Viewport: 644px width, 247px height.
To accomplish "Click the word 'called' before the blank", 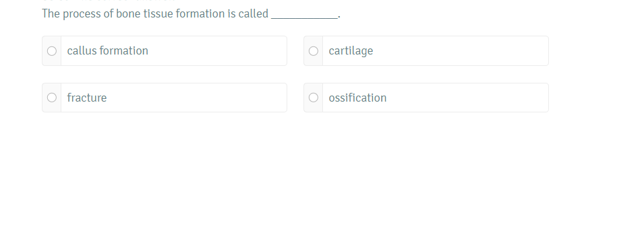I will (x=253, y=13).
